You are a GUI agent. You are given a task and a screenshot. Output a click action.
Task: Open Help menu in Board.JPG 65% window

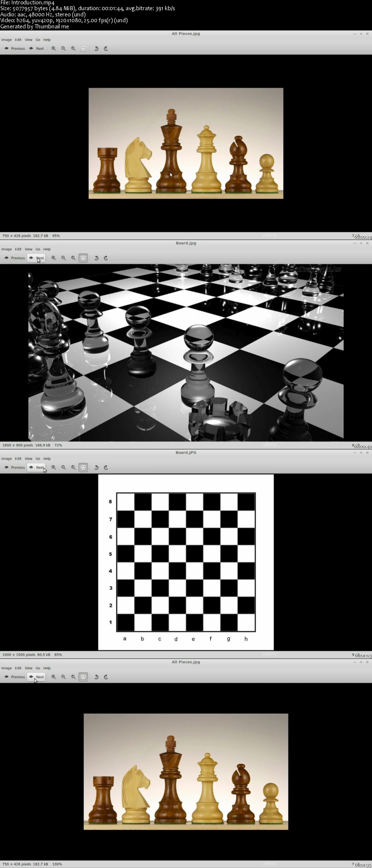[47, 459]
